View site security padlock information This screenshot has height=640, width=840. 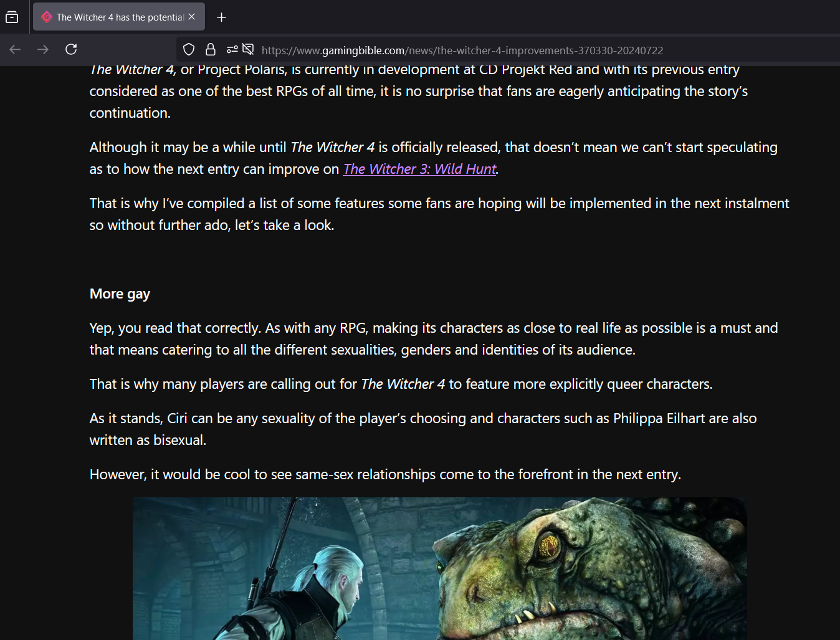coord(211,50)
